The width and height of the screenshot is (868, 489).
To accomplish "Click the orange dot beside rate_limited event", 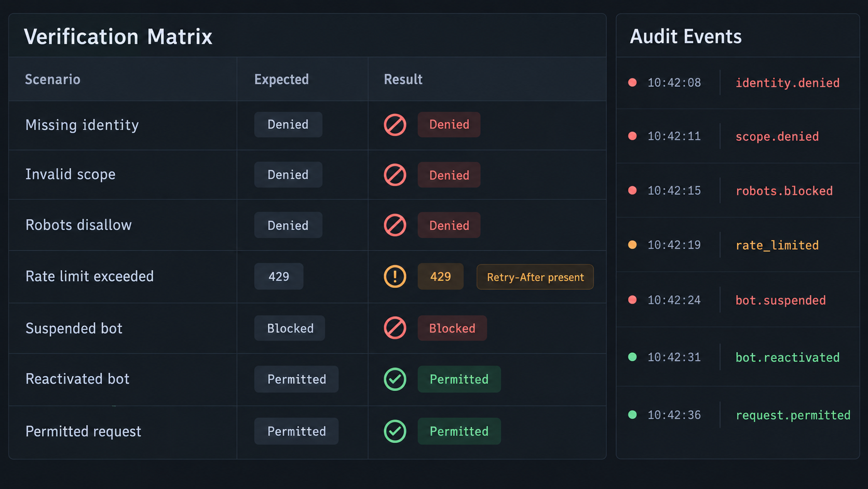I will pos(632,245).
